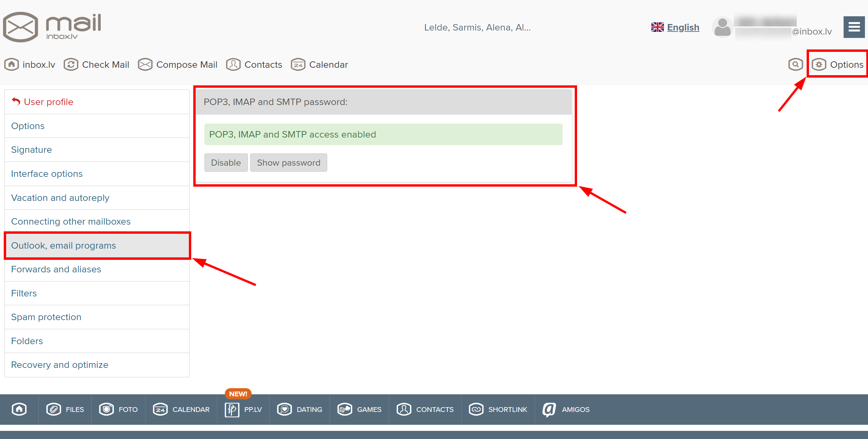Screen dimensions: 868x439
Task: Open the Folders settings
Action: point(97,341)
